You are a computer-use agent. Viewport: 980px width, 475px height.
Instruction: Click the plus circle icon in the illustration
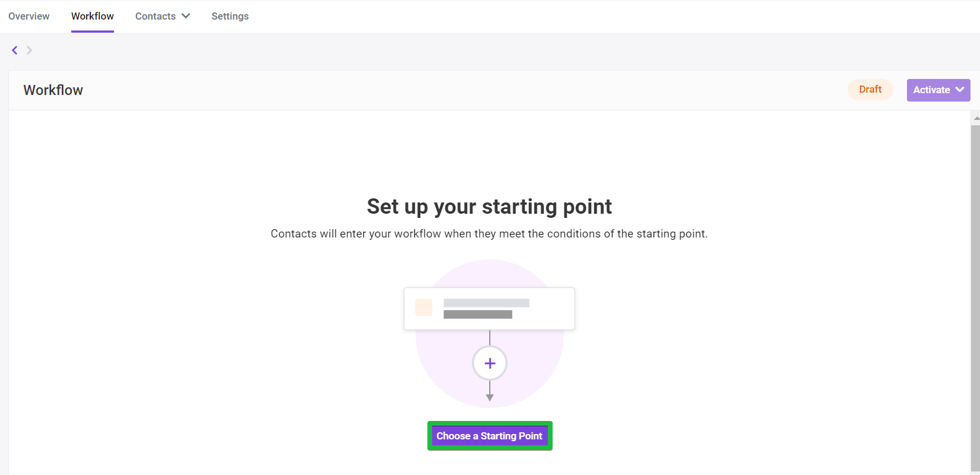490,363
